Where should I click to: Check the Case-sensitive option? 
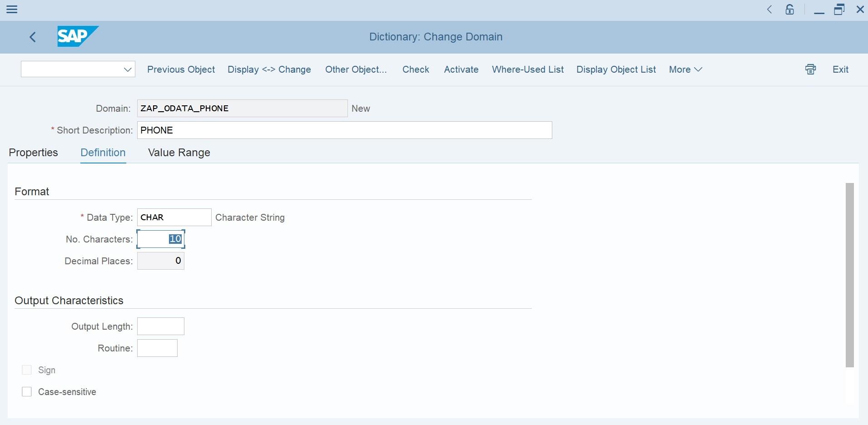(26, 391)
